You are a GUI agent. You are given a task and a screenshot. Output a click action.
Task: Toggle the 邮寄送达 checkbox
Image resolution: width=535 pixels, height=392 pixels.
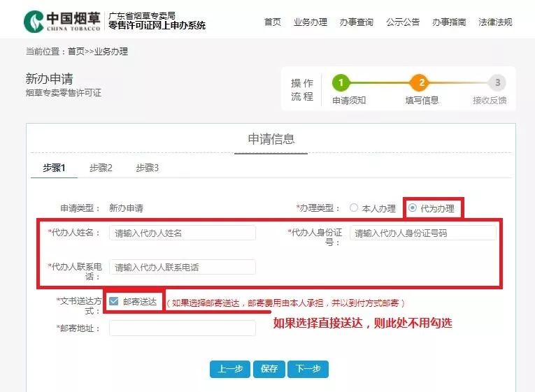(x=113, y=301)
